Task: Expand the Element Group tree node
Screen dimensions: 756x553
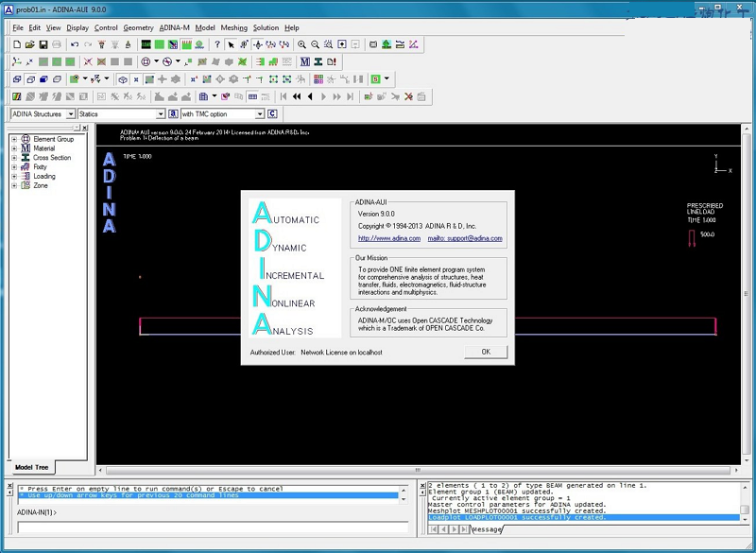Action: [14, 139]
